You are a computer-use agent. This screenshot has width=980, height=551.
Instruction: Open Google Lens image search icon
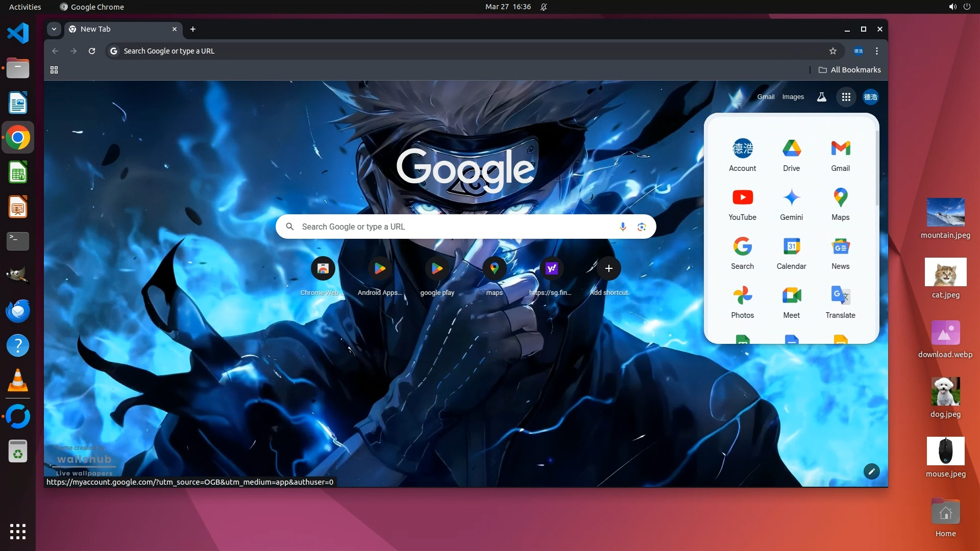point(642,227)
